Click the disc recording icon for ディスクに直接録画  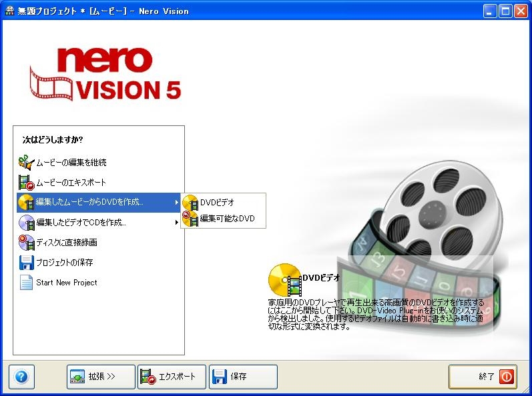pyautogui.click(x=27, y=243)
